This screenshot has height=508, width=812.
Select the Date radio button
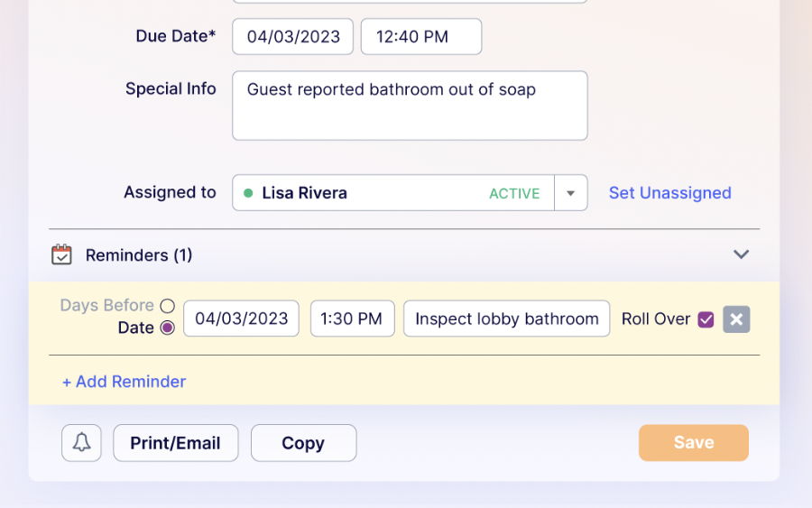167,328
